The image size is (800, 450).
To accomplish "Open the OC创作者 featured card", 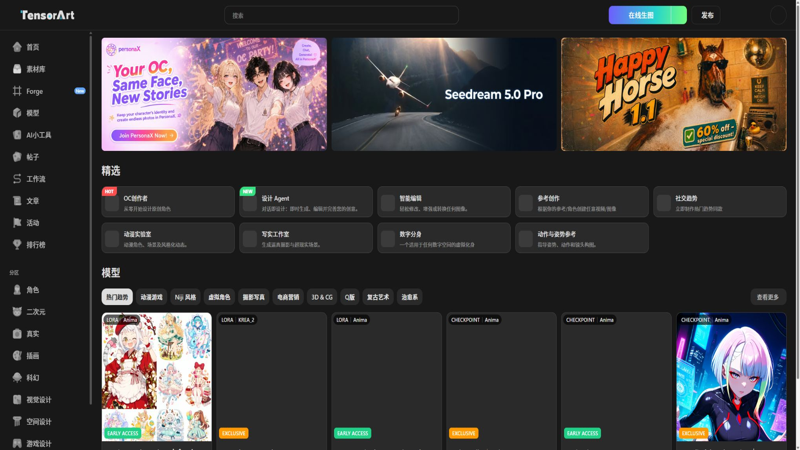I will click(168, 202).
